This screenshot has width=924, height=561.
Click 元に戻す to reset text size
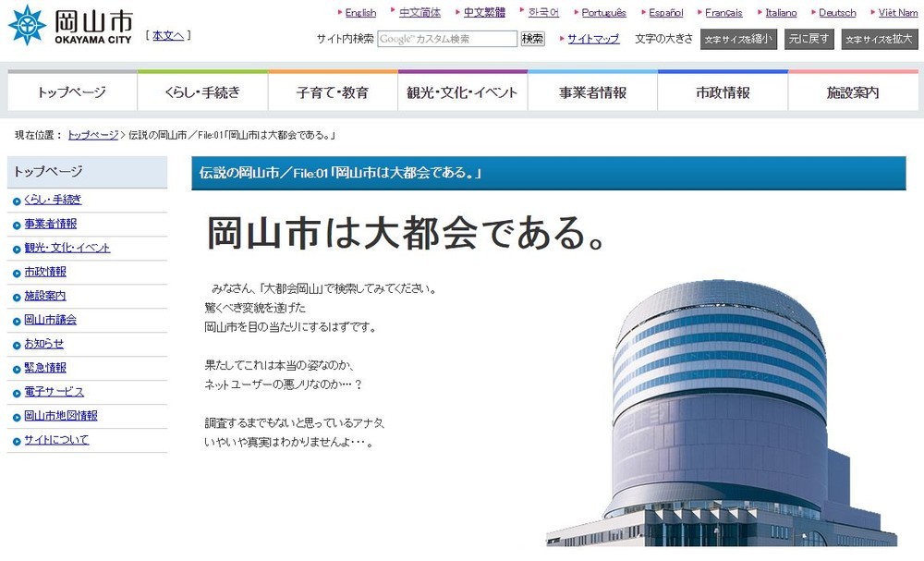point(808,39)
